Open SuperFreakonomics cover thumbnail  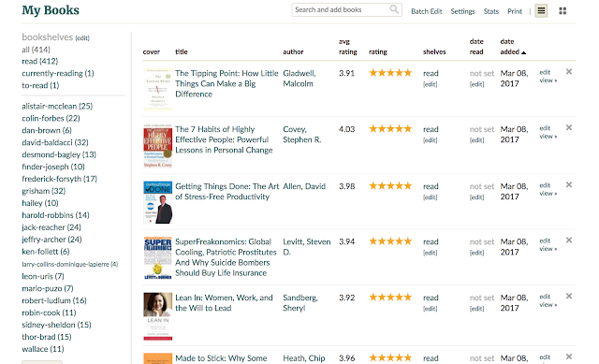[x=158, y=258]
